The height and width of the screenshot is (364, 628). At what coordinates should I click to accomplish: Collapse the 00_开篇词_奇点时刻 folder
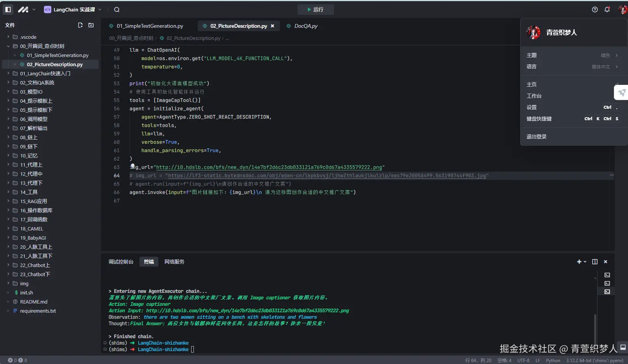pyautogui.click(x=8, y=46)
